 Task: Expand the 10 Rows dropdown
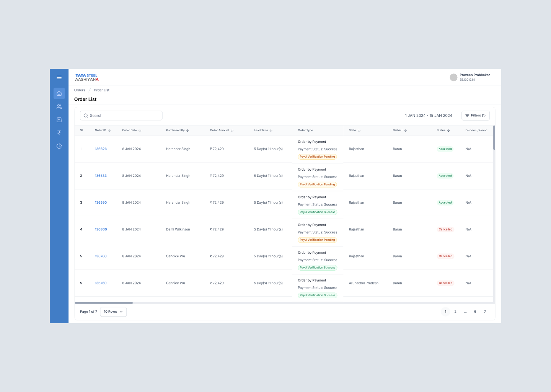[x=113, y=312]
